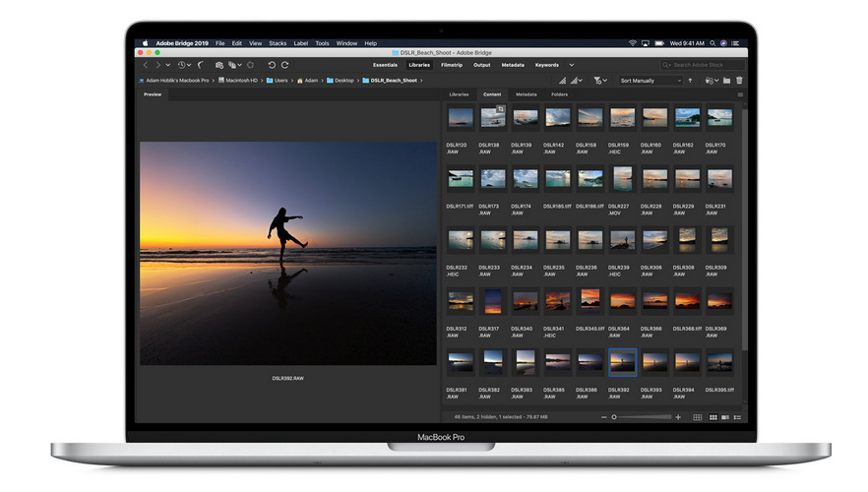Open the Apple menu
The height and width of the screenshot is (492, 868).
146,43
